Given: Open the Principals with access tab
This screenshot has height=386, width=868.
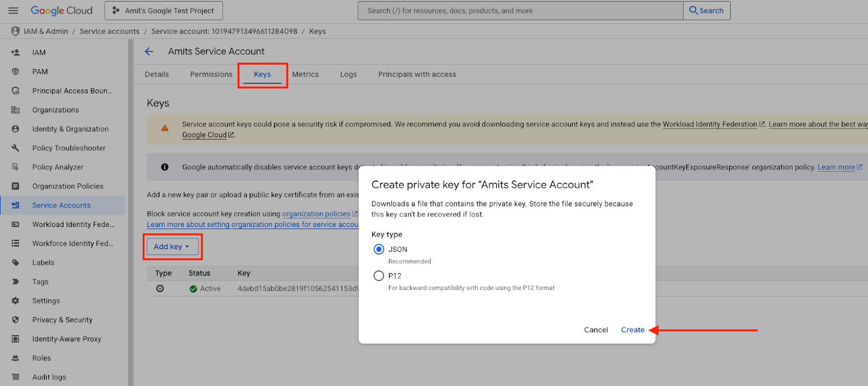Looking at the screenshot, I should click(417, 74).
